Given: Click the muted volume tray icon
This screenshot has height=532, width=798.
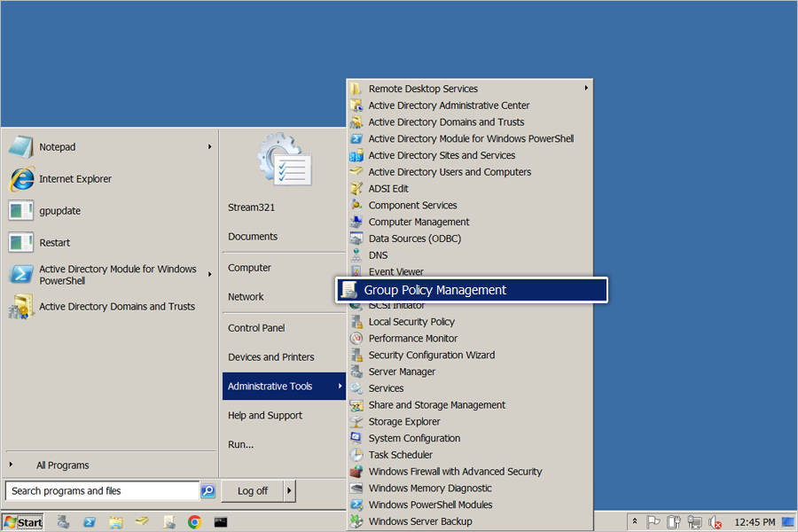Looking at the screenshot, I should [x=715, y=522].
